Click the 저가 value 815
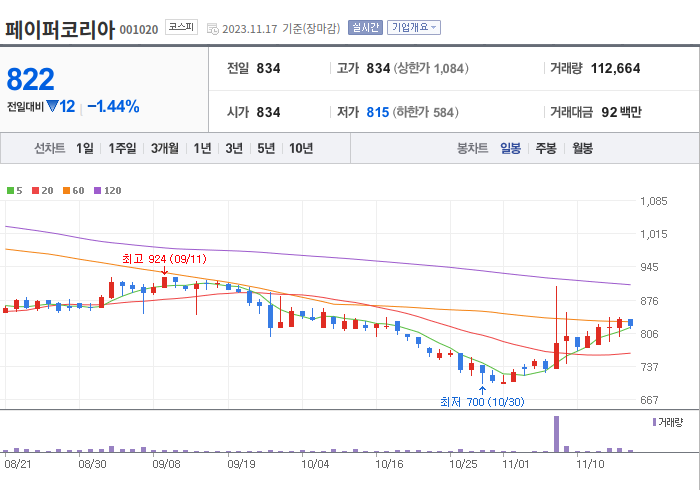 (378, 112)
